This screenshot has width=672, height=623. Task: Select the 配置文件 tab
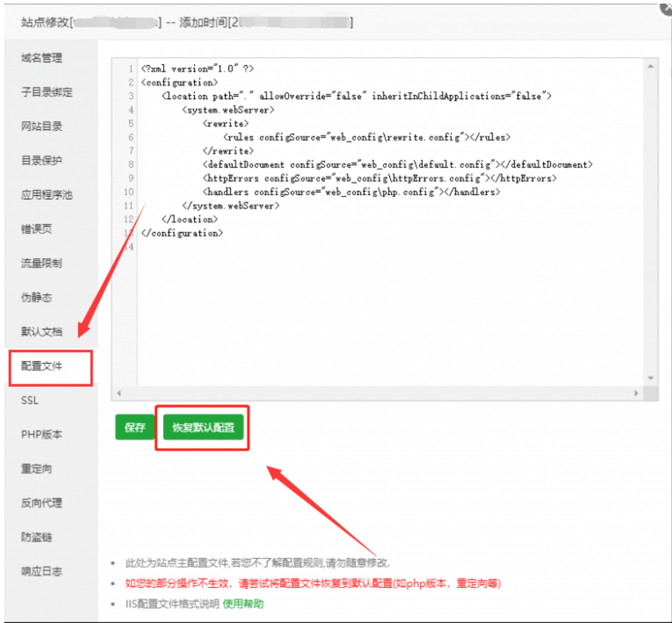(x=42, y=367)
